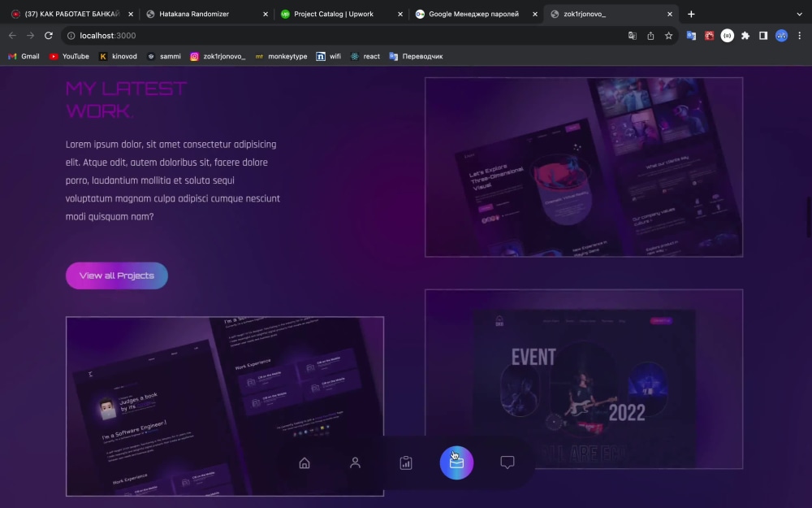The height and width of the screenshot is (508, 812).
Task: Open the Chrome profile avatar
Action: [781, 36]
